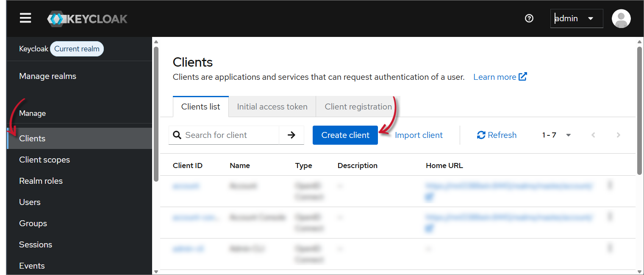The width and height of the screenshot is (644, 275).
Task: Click the search magnifier icon
Action: point(177,135)
